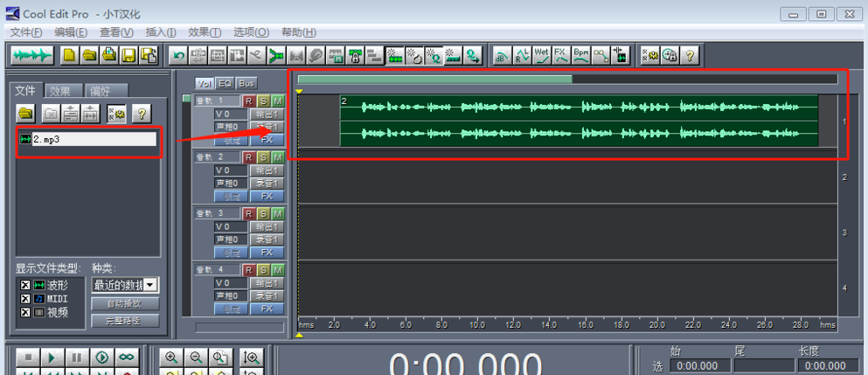The height and width of the screenshot is (375, 868).
Task: Zoom in horizontally with magnifier plus
Action: [x=171, y=358]
